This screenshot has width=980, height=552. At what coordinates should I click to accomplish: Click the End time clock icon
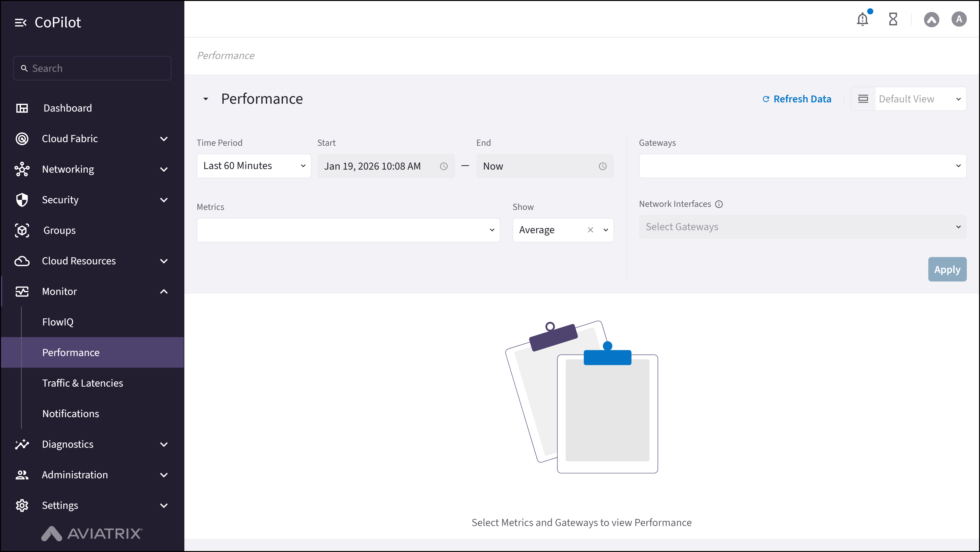click(x=603, y=166)
